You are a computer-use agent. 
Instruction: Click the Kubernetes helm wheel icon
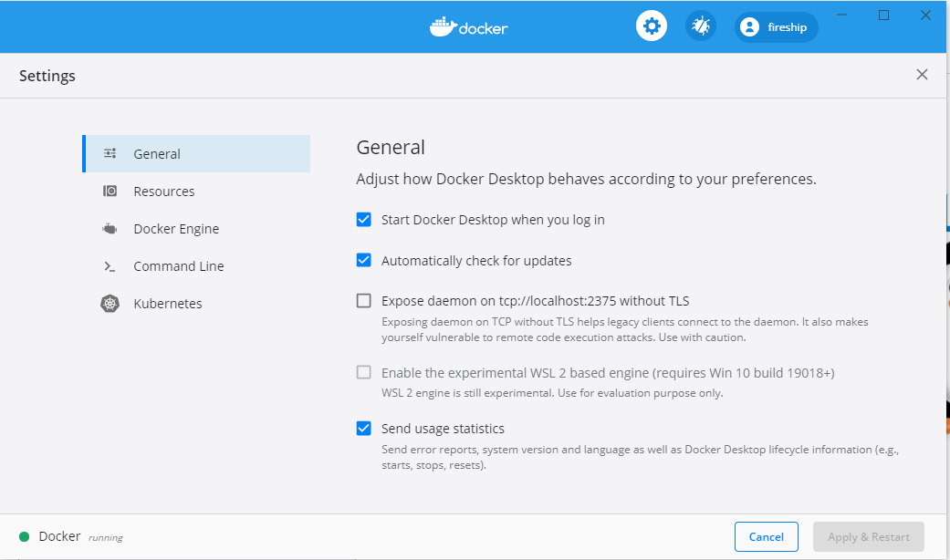[110, 303]
